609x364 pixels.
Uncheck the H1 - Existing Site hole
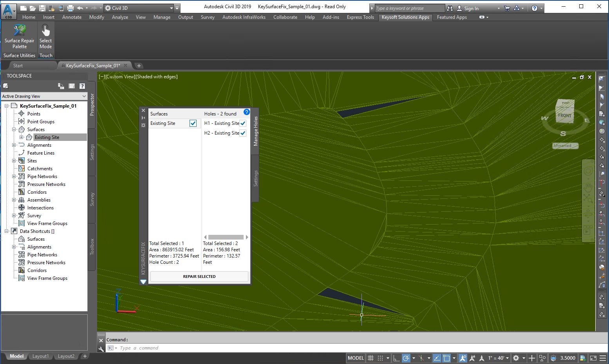(x=243, y=123)
